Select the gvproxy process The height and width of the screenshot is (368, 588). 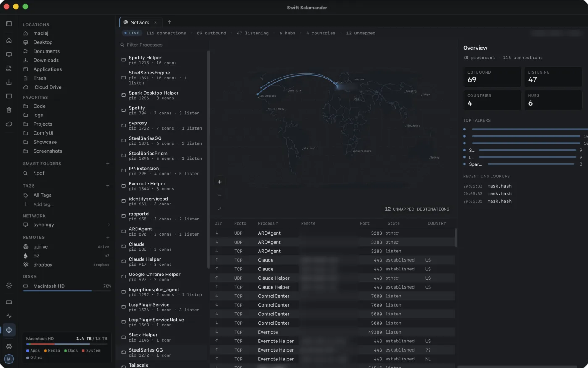pyautogui.click(x=163, y=126)
